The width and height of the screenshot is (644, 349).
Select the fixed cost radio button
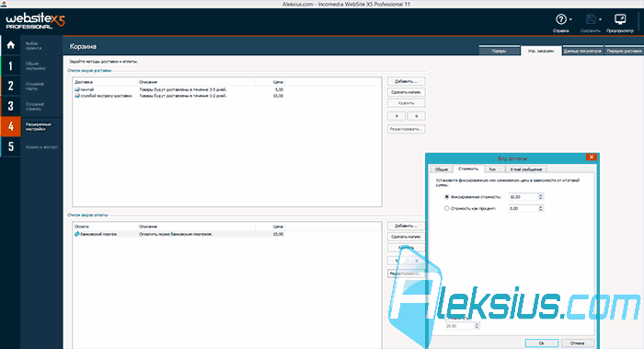coord(447,197)
